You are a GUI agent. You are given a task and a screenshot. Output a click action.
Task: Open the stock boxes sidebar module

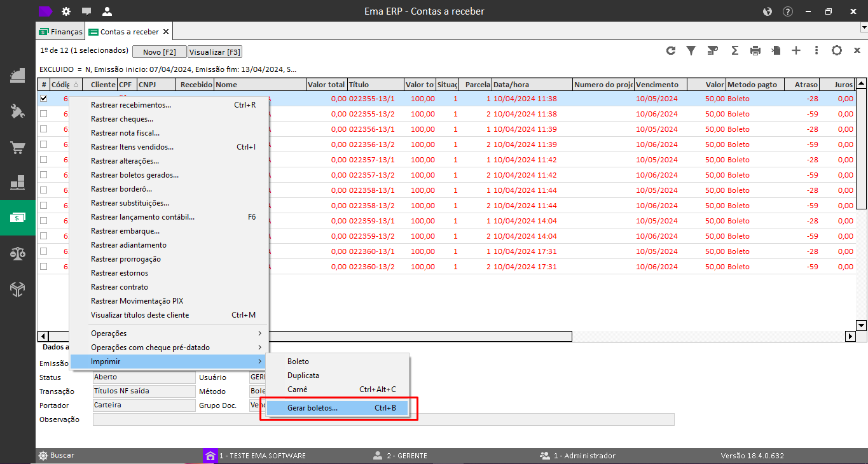tap(18, 183)
